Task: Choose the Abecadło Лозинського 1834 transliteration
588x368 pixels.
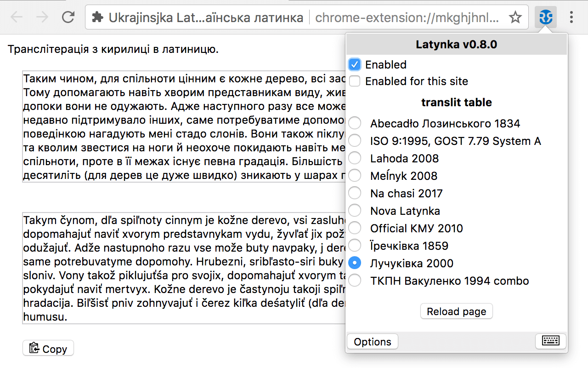Action: (354, 123)
